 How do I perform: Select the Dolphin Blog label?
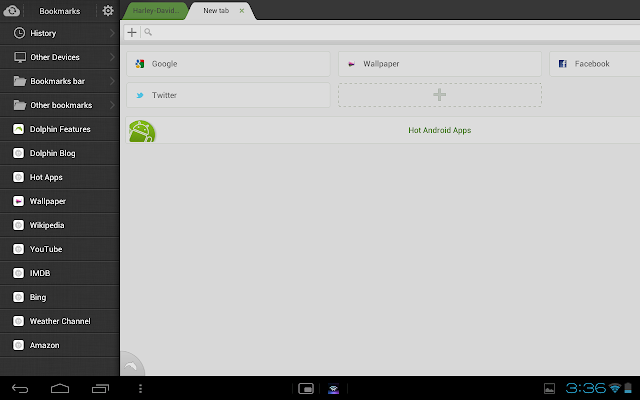(53, 153)
